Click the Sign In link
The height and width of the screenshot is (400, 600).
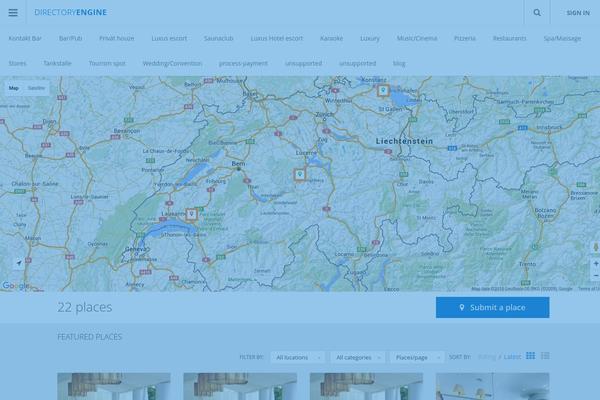click(x=578, y=13)
